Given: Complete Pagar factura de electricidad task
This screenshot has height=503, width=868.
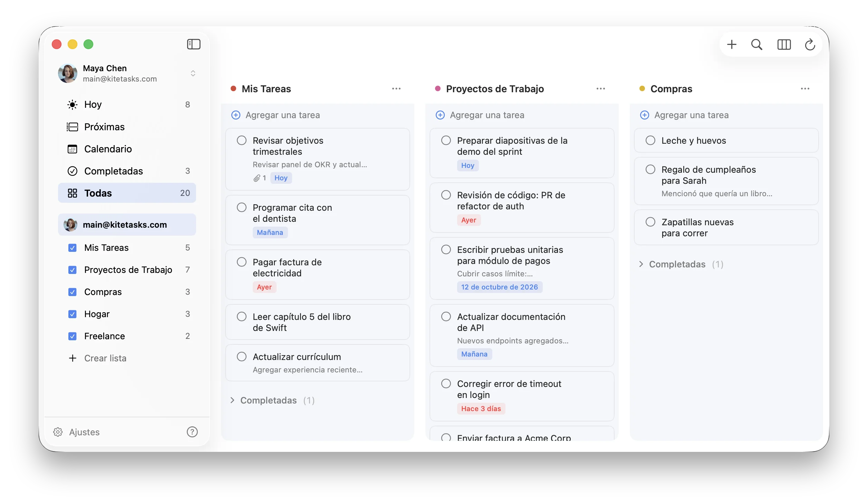Looking at the screenshot, I should [242, 262].
